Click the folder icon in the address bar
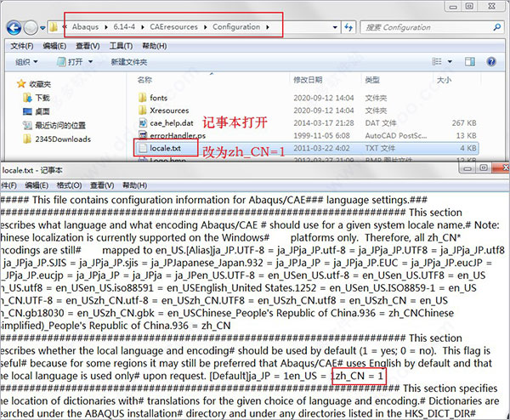The width and height of the screenshot is (510, 420). coord(54,27)
